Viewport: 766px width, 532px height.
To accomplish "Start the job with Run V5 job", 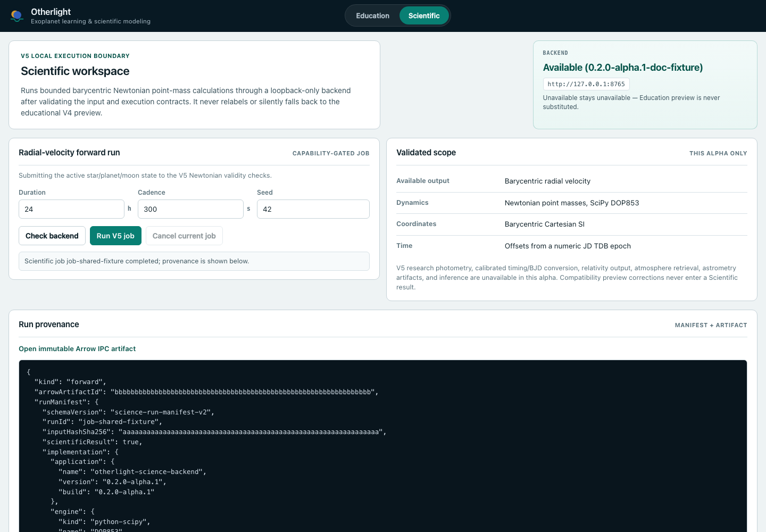I will coord(115,236).
